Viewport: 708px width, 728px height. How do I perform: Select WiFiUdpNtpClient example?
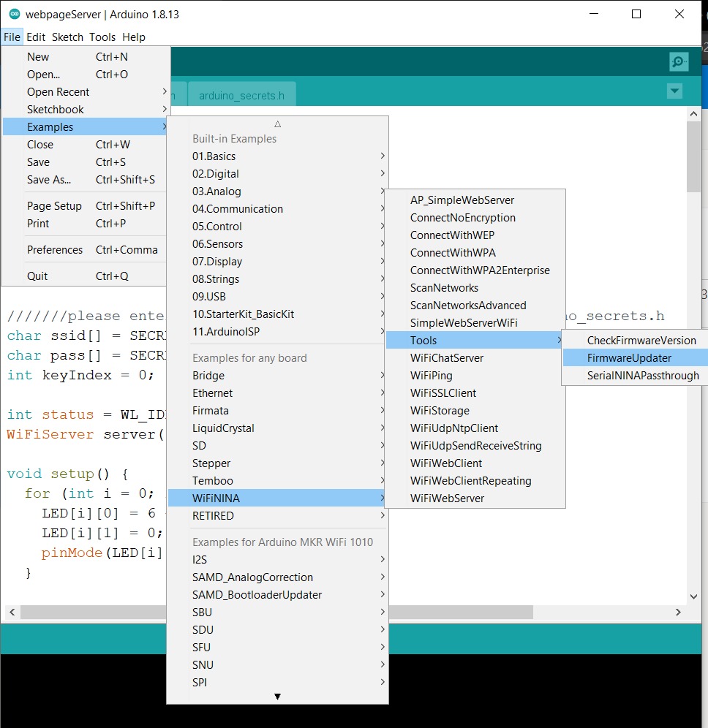click(x=475, y=428)
